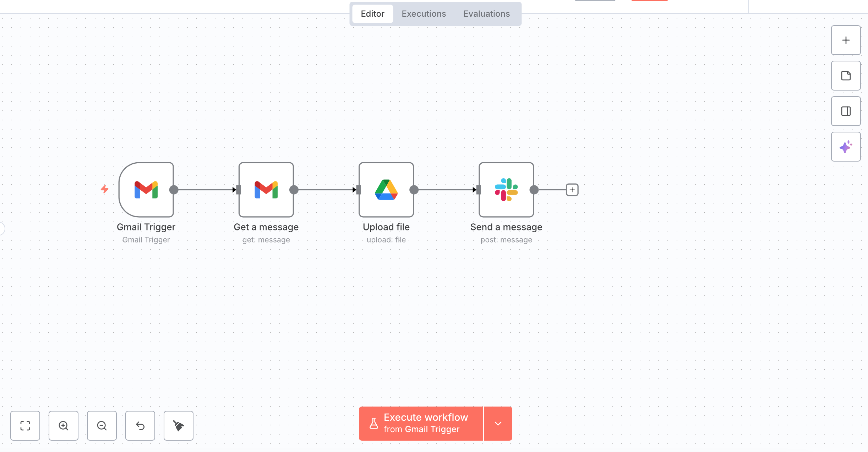The image size is (868, 452).
Task: Expand the Execute workflow dropdown chevron
Action: (498, 423)
